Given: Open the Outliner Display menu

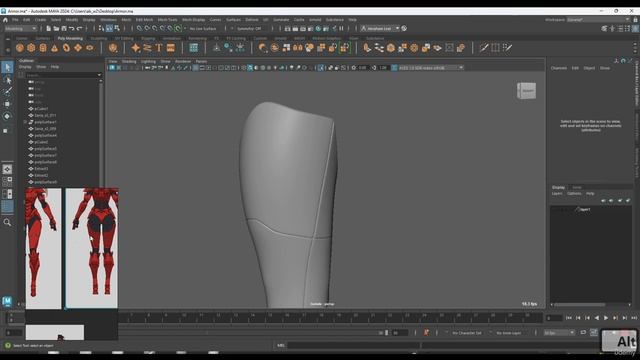Looking at the screenshot, I should (25, 67).
